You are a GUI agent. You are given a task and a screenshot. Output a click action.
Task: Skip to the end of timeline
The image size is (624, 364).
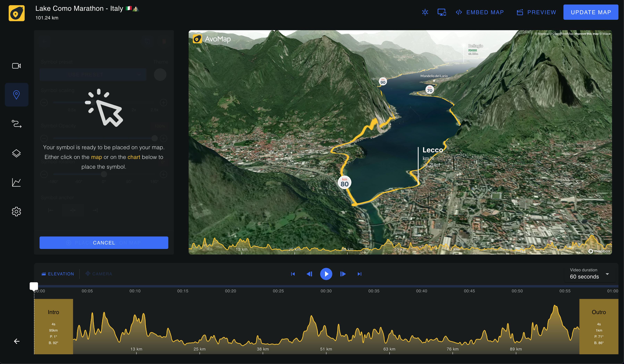point(360,274)
